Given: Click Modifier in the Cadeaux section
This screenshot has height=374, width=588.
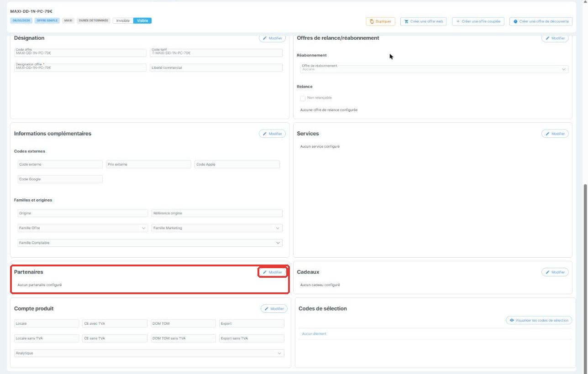Looking at the screenshot, I should 555,272.
